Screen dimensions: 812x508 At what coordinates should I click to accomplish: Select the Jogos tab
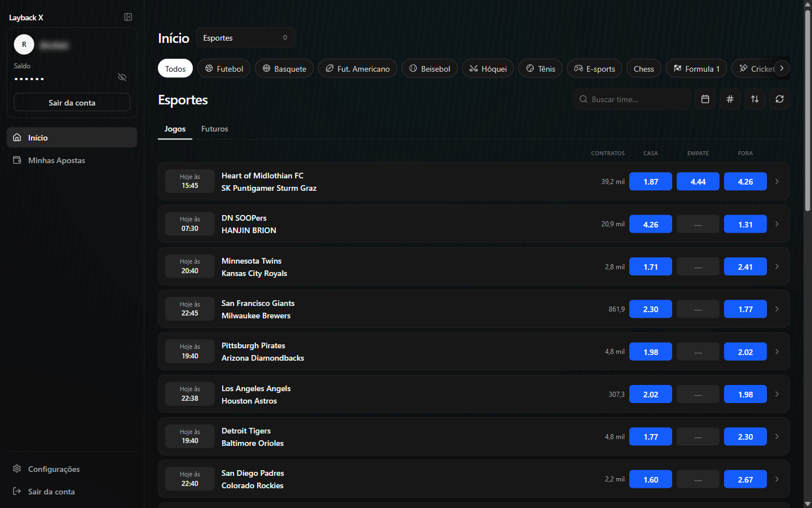pos(175,129)
